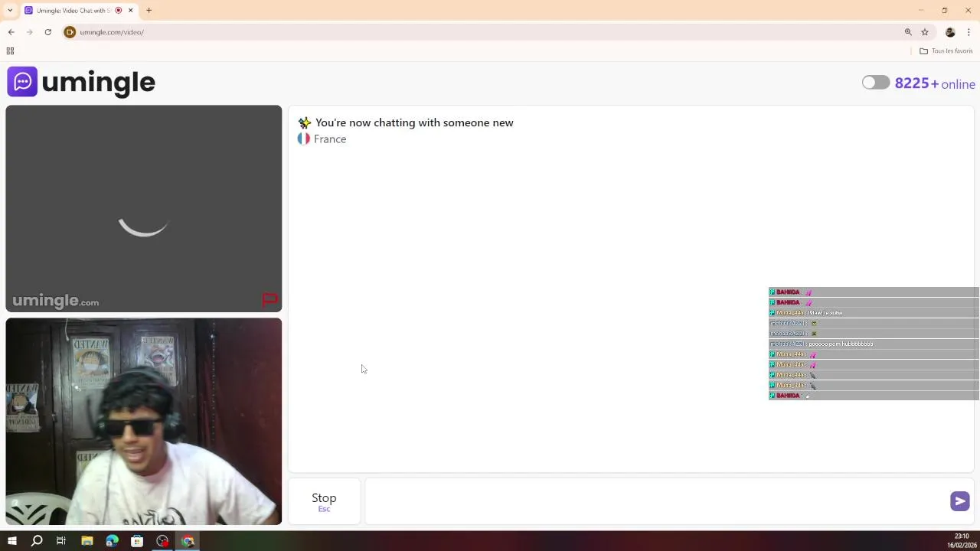Focus the chat message input field

(657, 501)
